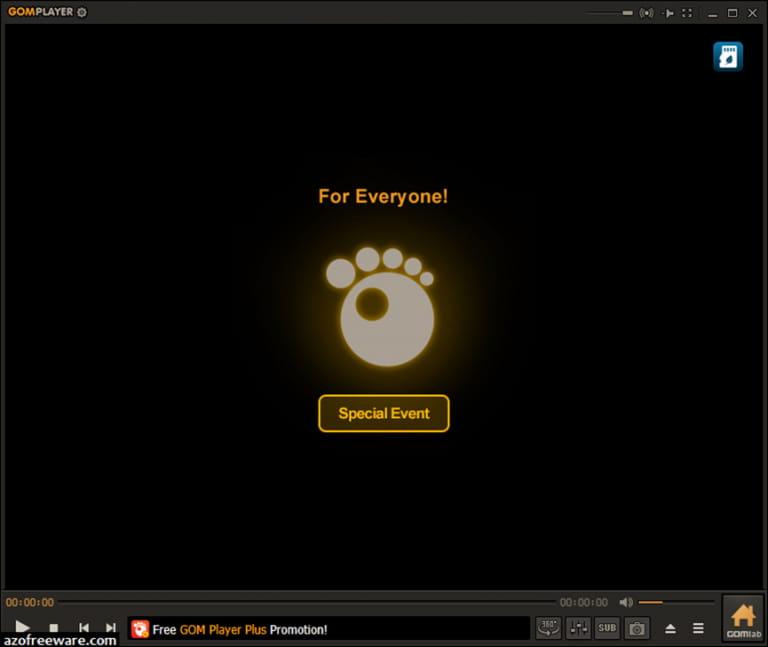Toggle full screen mode in title bar

tap(687, 13)
